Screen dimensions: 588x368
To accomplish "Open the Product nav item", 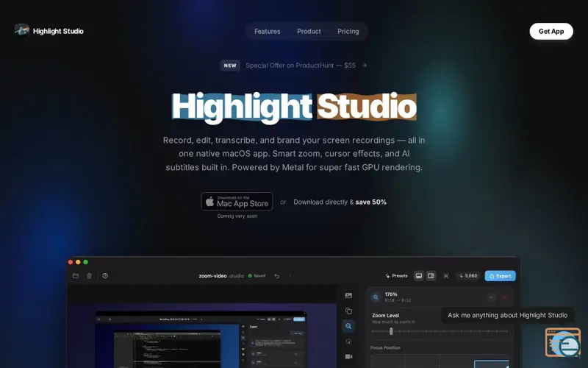I will tap(309, 32).
